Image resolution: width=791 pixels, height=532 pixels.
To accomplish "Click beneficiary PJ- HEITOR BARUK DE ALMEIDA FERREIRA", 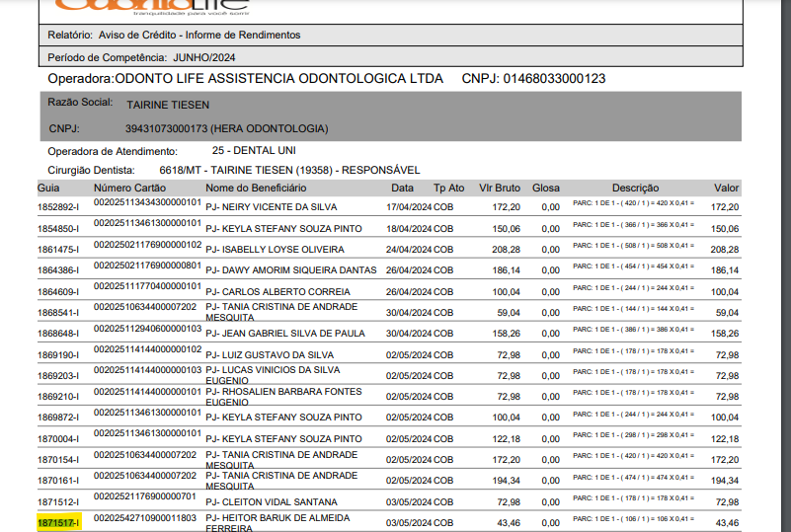I will click(277, 523).
